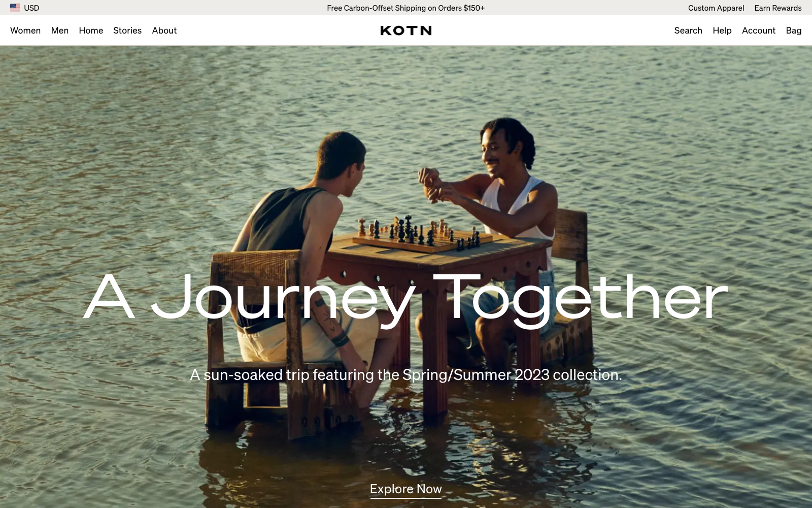Open Custom Apparel link
This screenshot has height=508, width=812.
click(x=716, y=8)
